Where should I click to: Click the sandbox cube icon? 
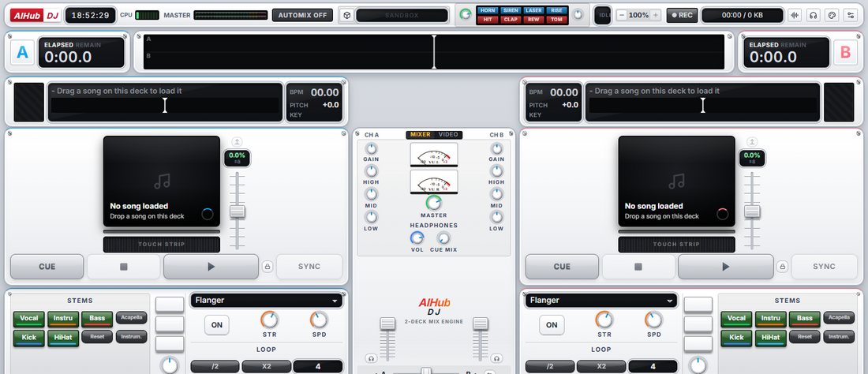point(346,15)
